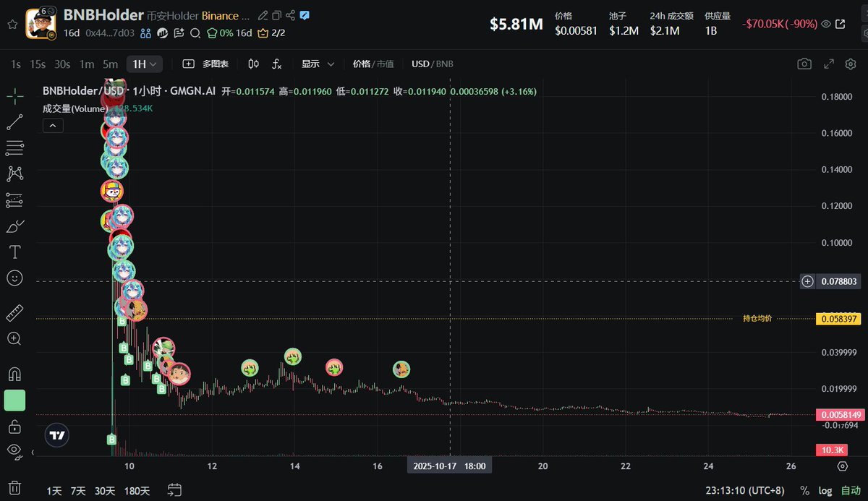This screenshot has width=868, height=501.
Task: Click the green square button in the left toolbar
Action: pos(14,401)
